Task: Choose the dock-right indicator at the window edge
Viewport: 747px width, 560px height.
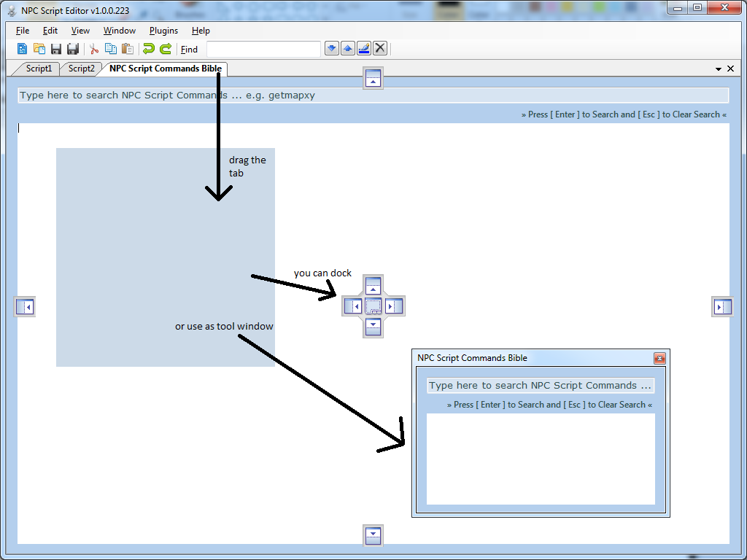Action: [722, 306]
